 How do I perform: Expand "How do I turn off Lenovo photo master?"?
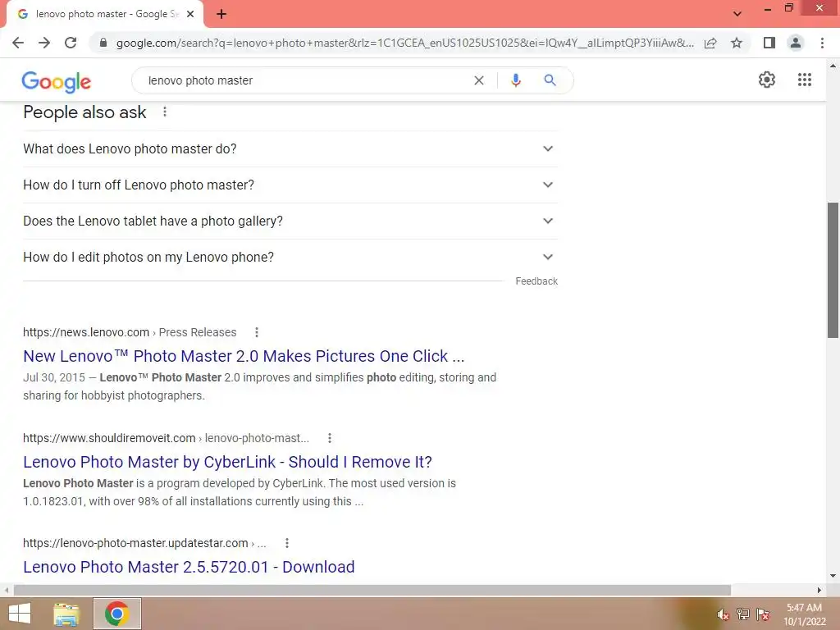[x=290, y=185]
